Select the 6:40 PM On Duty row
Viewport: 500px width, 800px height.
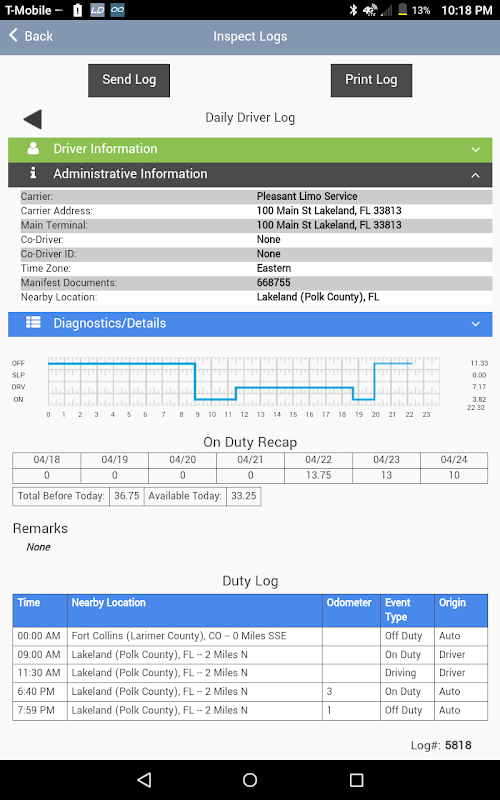click(x=250, y=691)
